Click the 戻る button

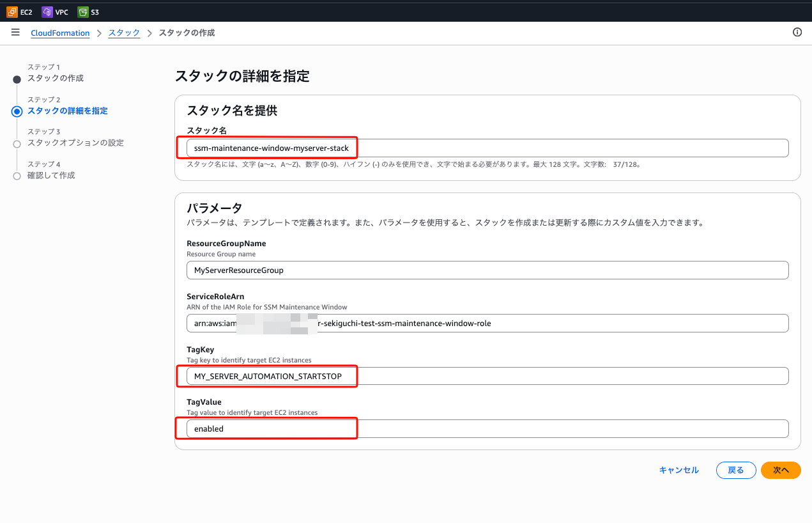click(736, 470)
